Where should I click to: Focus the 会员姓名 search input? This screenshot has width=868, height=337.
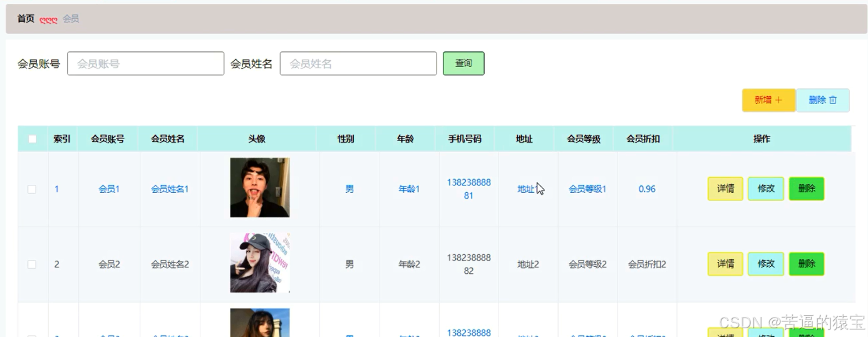pyautogui.click(x=358, y=63)
